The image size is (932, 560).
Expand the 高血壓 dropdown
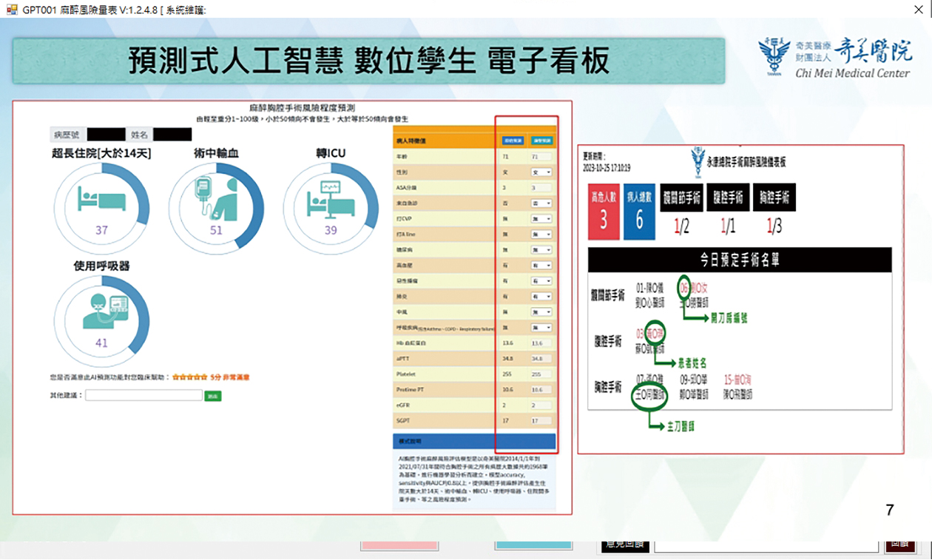pyautogui.click(x=541, y=265)
